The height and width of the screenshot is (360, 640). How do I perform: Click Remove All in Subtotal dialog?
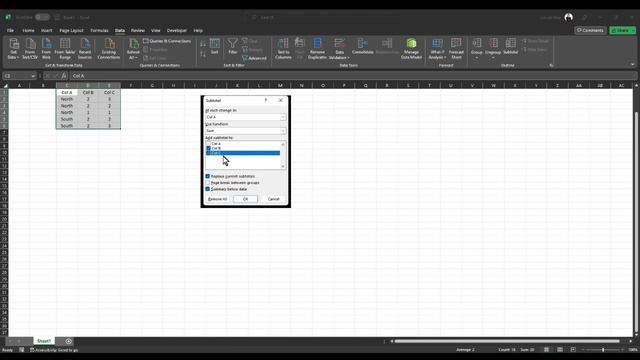pyautogui.click(x=218, y=199)
